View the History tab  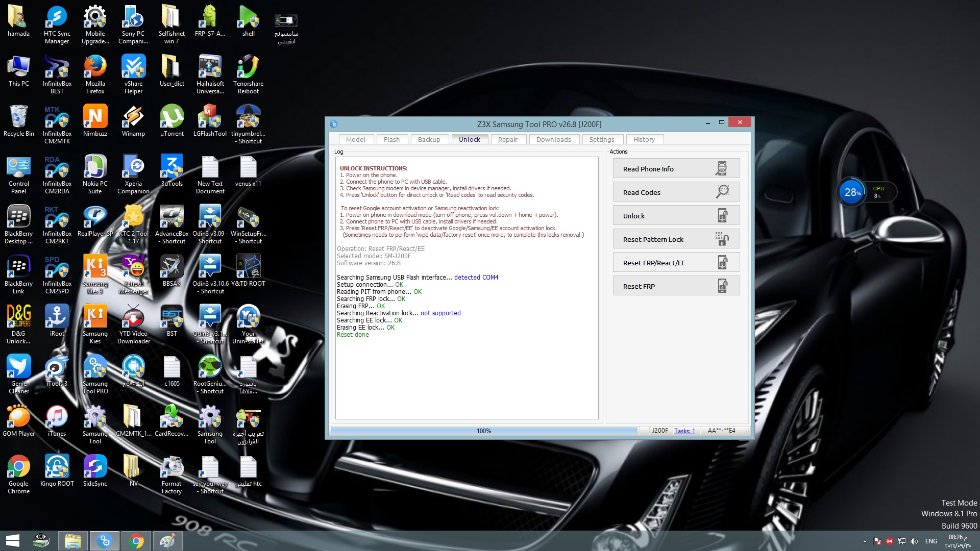tap(644, 139)
